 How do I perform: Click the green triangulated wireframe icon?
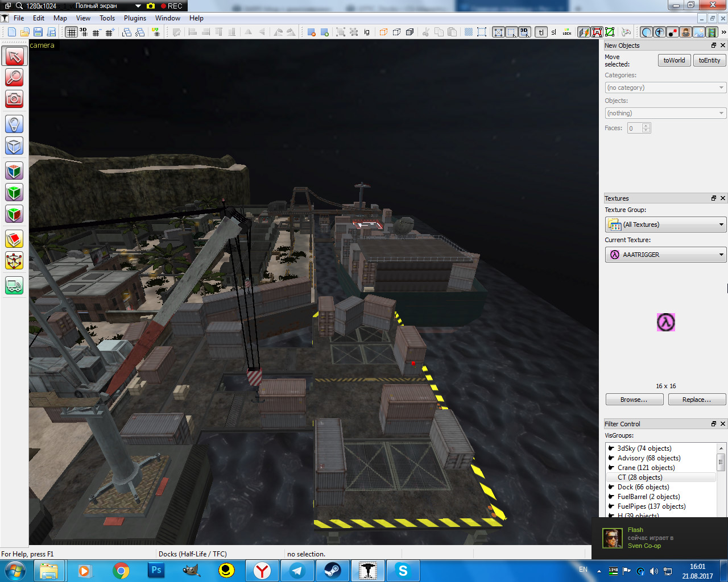(610, 32)
